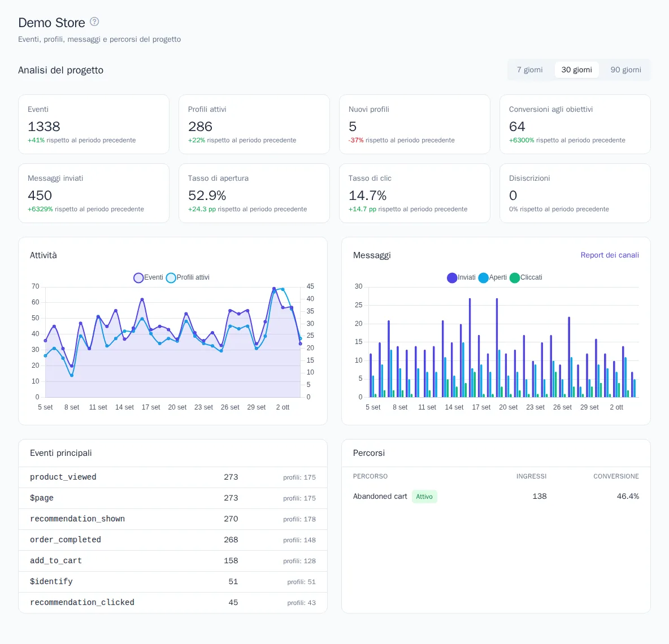Toggle the Aperti legend series
Screen dimensions: 669x644
click(x=492, y=277)
